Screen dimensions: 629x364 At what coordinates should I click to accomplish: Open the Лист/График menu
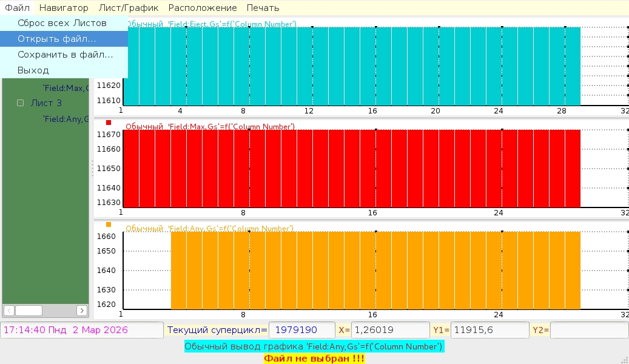(x=128, y=8)
